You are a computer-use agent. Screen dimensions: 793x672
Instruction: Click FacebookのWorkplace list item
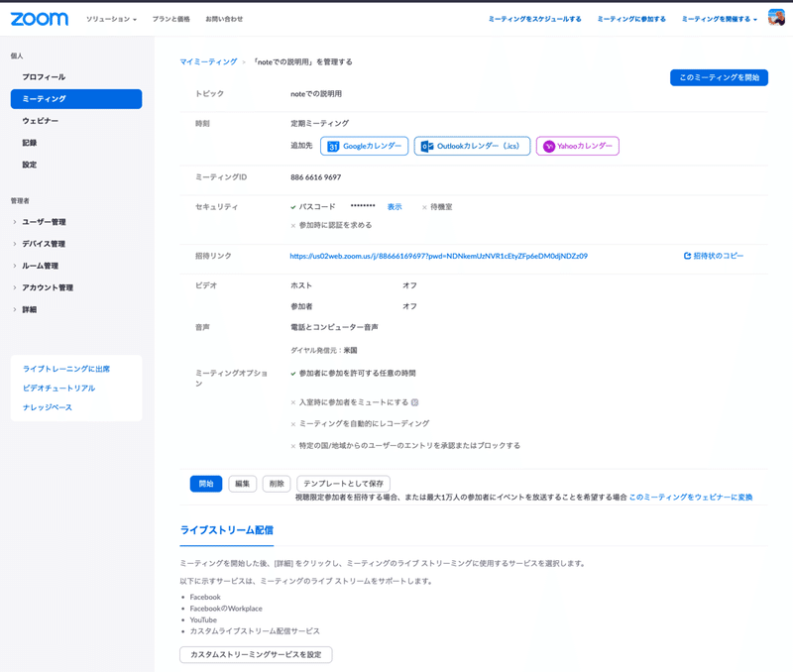click(x=226, y=609)
